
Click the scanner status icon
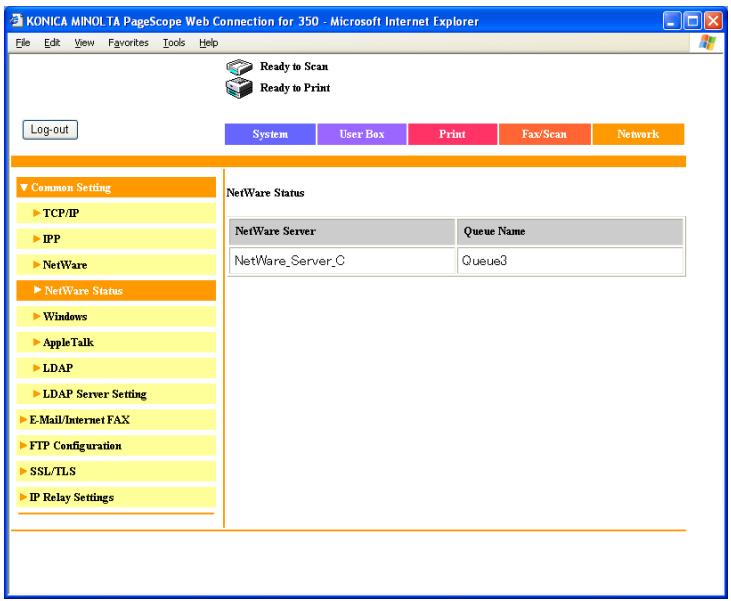click(x=239, y=67)
